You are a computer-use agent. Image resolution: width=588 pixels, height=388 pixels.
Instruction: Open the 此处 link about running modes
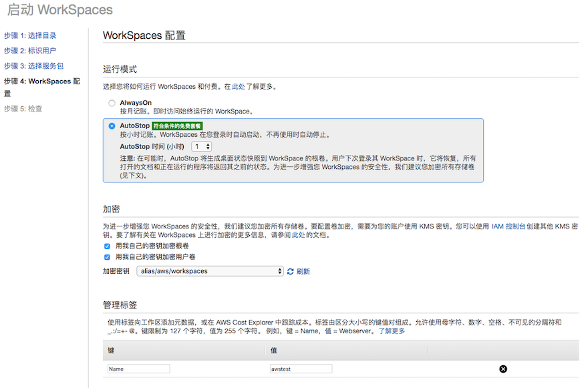pos(239,87)
